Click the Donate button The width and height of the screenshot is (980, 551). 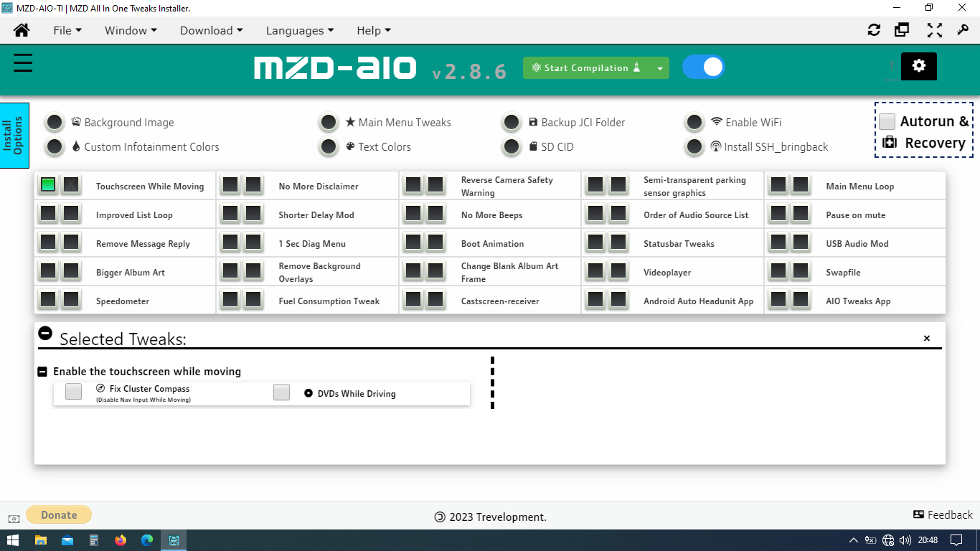[x=59, y=514]
